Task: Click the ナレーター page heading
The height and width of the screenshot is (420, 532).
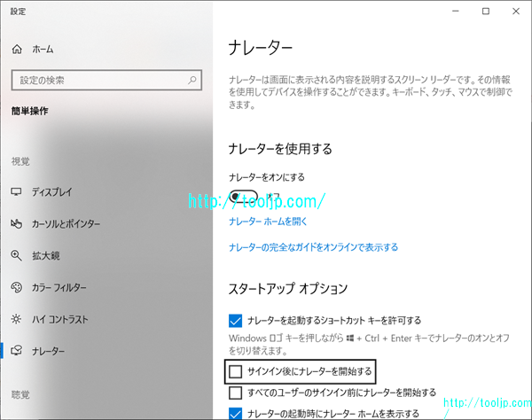Action: coord(260,48)
